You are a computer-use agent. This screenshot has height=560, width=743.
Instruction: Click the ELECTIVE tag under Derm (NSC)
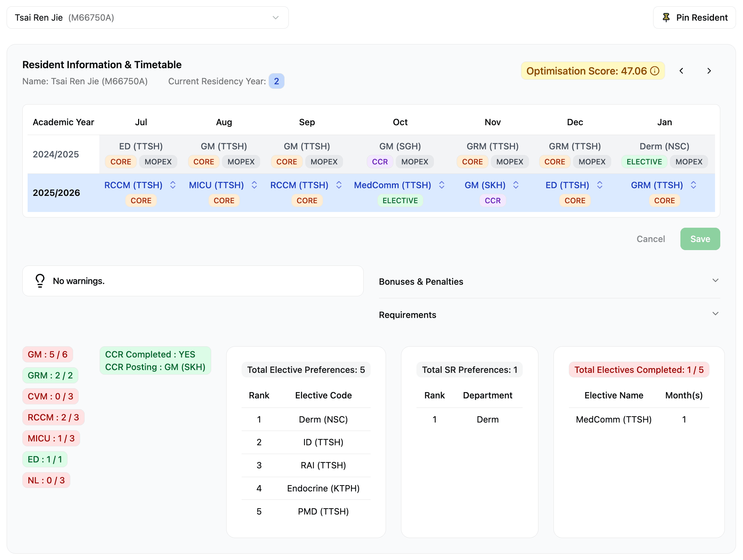(x=644, y=162)
